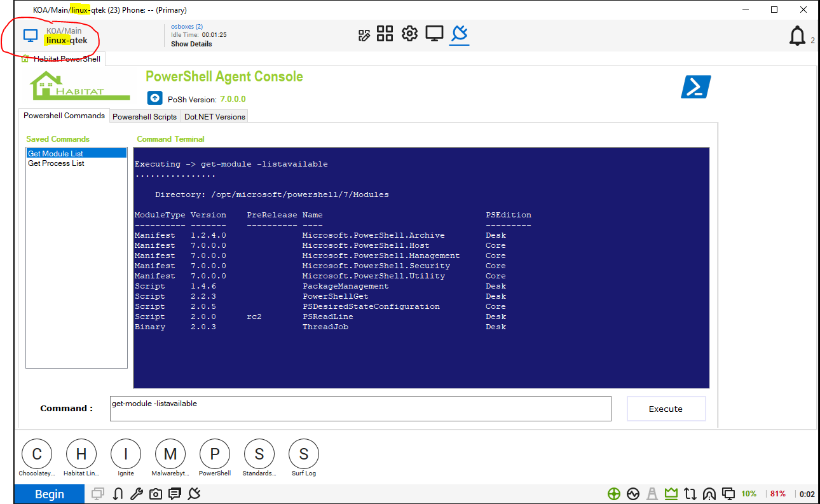The height and width of the screenshot is (504, 820).
Task: Click the PoSh version 7.0.0.0 text
Action: (233, 99)
